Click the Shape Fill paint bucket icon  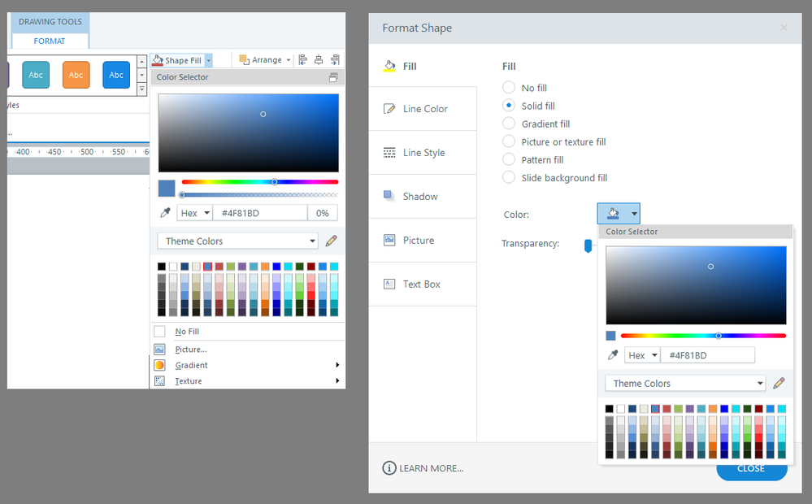(x=158, y=60)
